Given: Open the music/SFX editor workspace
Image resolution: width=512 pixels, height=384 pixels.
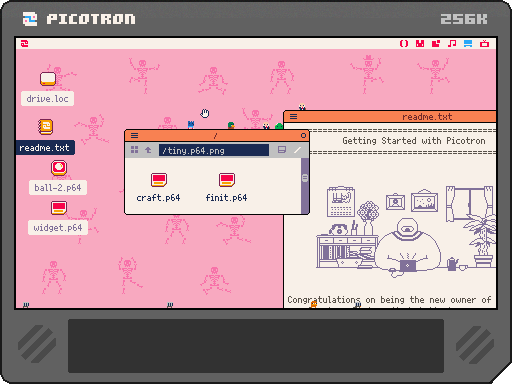Looking at the screenshot, I should point(452,43).
